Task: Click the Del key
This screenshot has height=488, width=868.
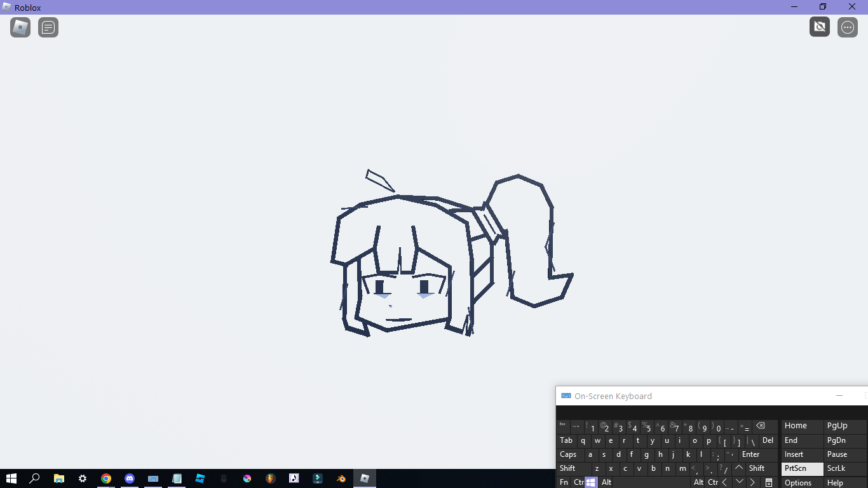Action: click(x=768, y=441)
